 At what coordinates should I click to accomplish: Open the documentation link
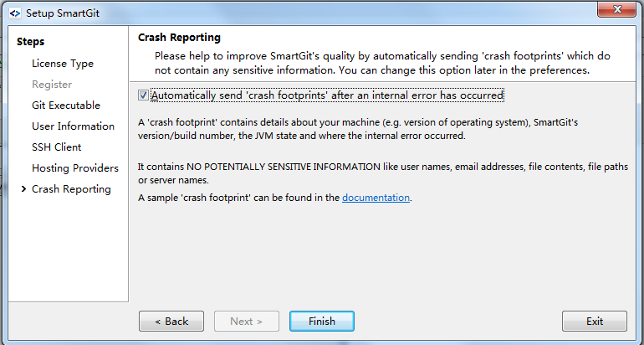376,198
